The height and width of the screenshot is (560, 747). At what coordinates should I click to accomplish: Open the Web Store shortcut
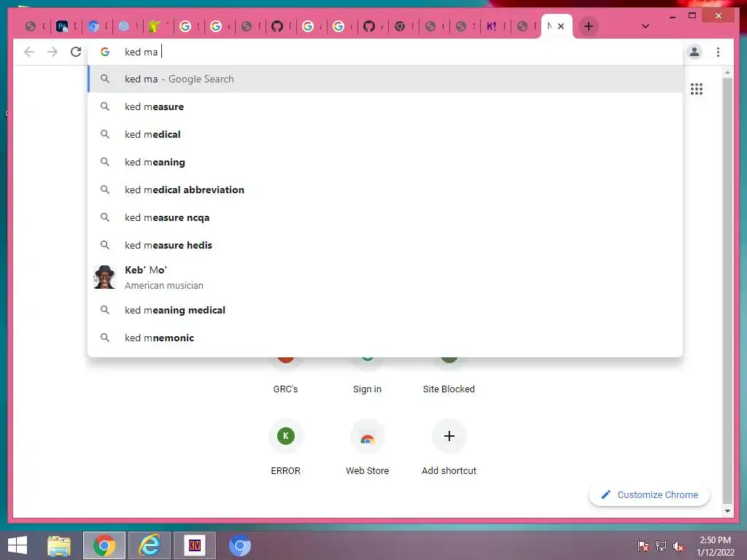pyautogui.click(x=367, y=447)
